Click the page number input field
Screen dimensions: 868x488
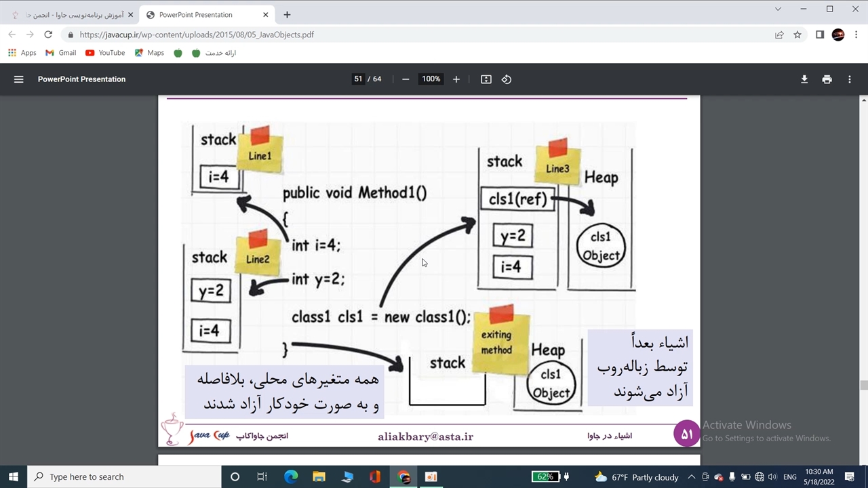[358, 79]
